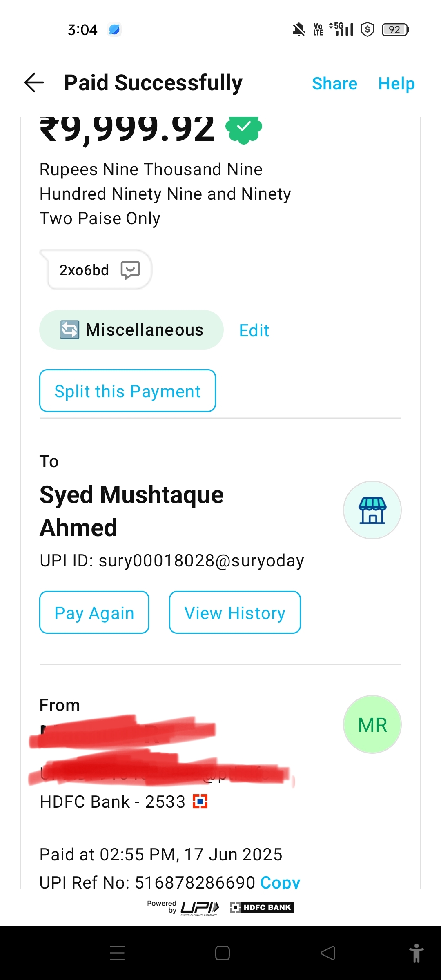This screenshot has width=441, height=980.
Task: Open the Help link
Action: tap(396, 84)
